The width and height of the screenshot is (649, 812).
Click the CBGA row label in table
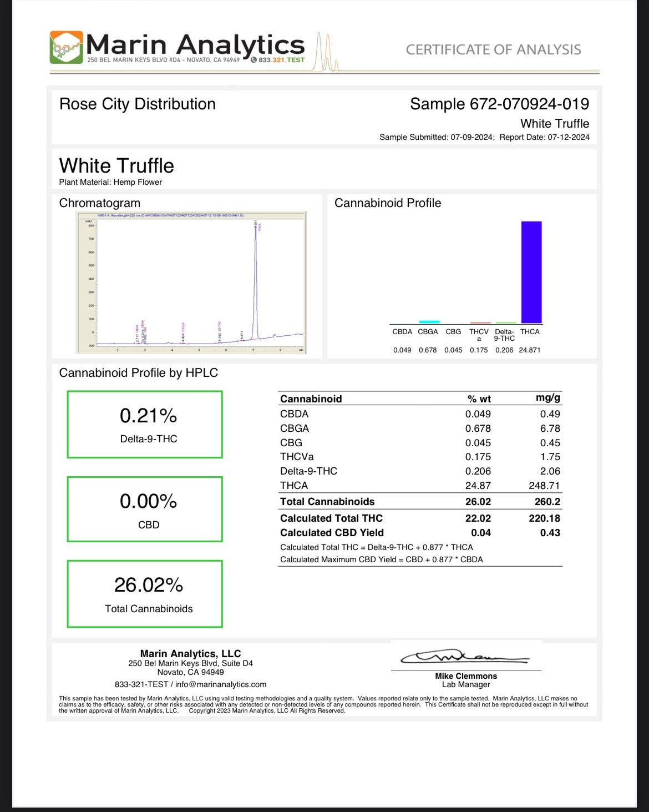click(x=295, y=428)
